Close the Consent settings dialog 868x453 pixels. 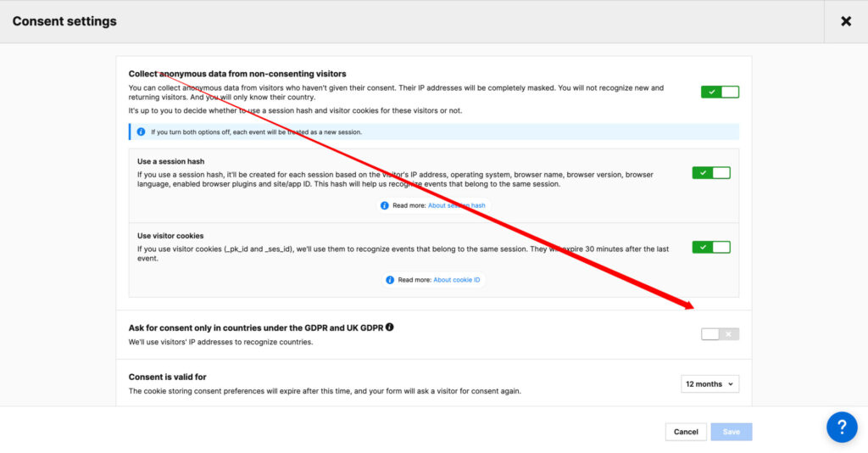(845, 21)
